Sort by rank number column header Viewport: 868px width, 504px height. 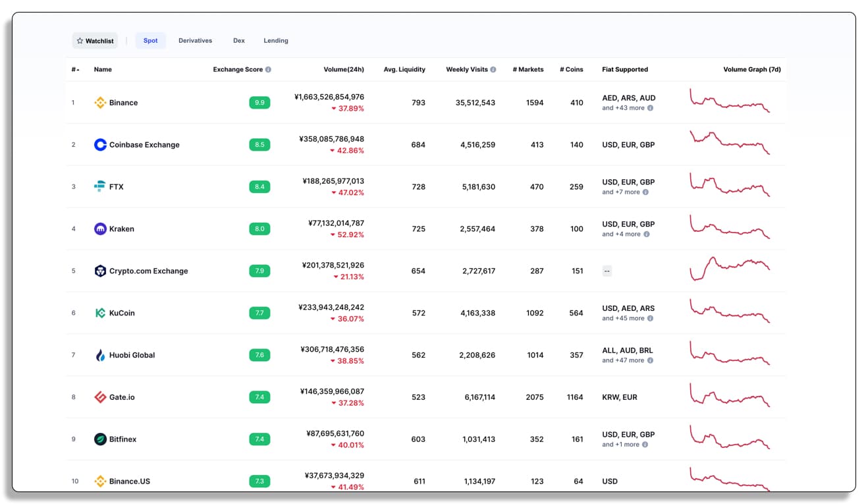coord(76,69)
